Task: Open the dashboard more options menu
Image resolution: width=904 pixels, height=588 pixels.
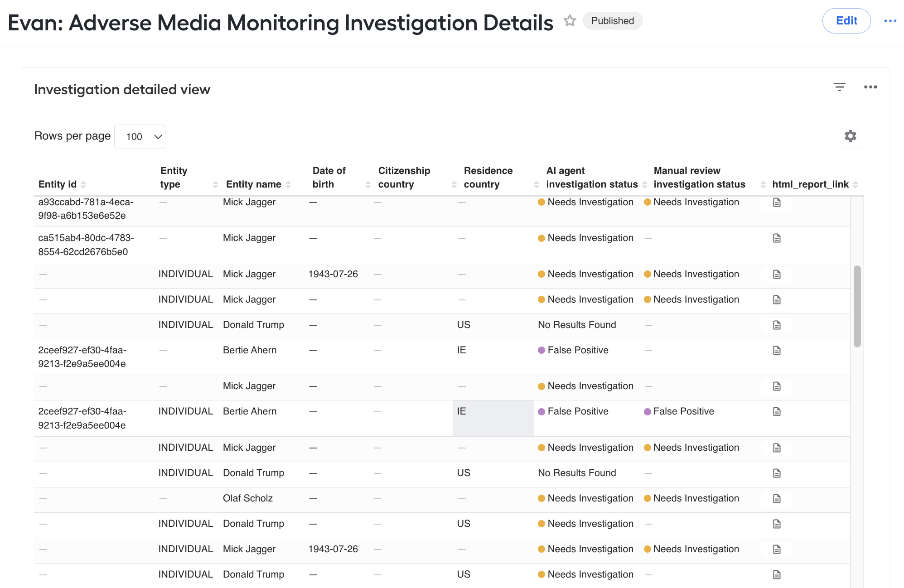Action: tap(890, 21)
